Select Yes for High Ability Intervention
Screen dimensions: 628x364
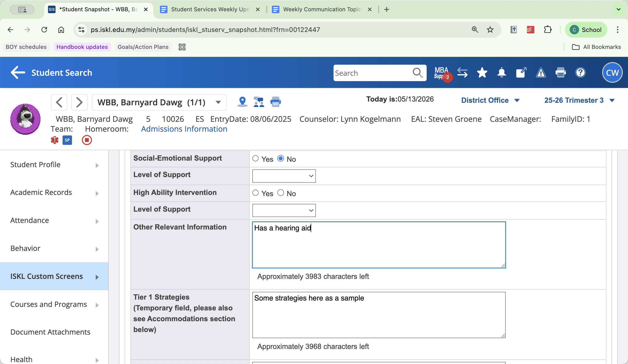tap(255, 193)
